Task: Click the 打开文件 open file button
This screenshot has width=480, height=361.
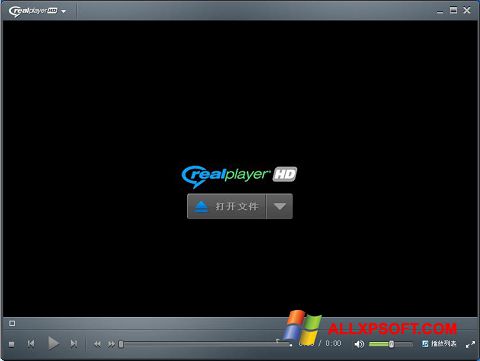Action: pos(227,206)
